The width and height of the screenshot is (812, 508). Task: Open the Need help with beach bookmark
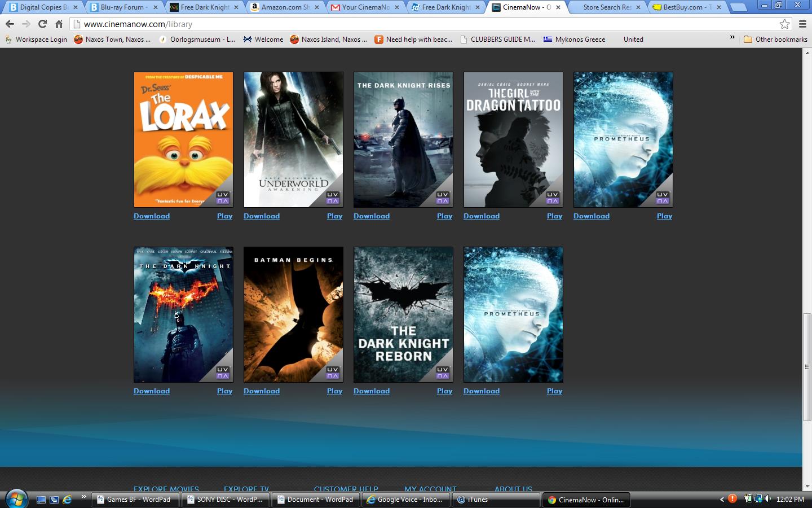pos(413,40)
